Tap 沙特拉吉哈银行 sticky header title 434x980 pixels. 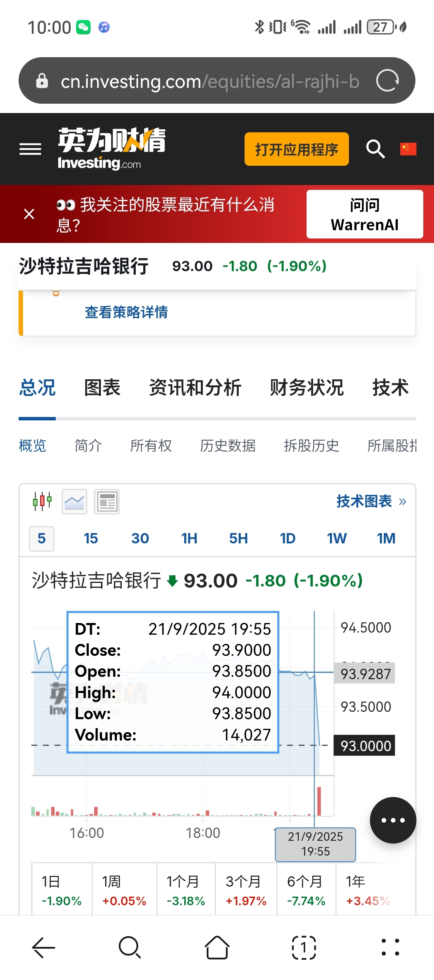(84, 266)
